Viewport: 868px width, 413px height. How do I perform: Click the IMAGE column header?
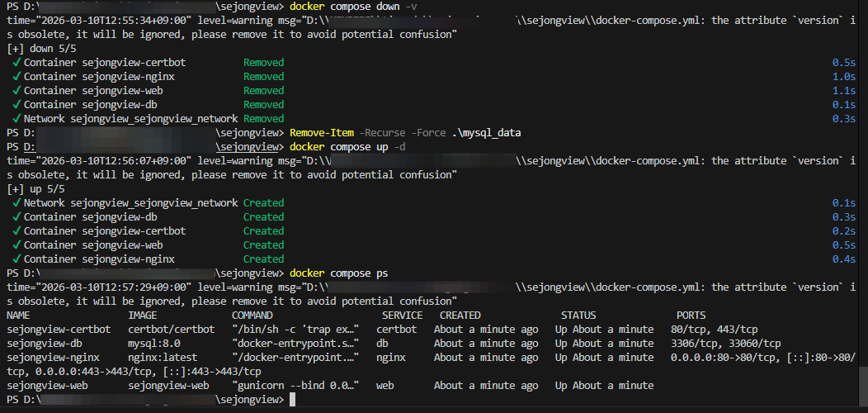click(143, 316)
